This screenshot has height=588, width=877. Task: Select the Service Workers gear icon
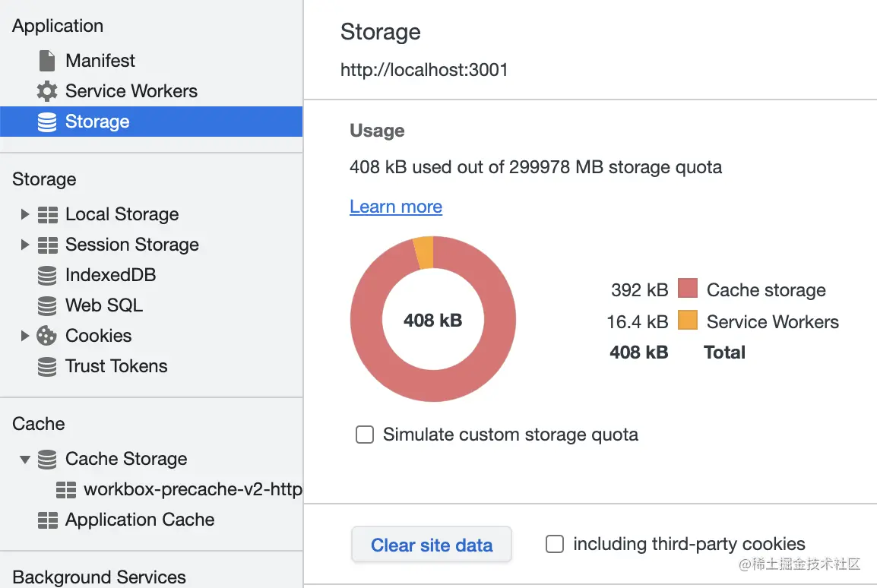[46, 91]
